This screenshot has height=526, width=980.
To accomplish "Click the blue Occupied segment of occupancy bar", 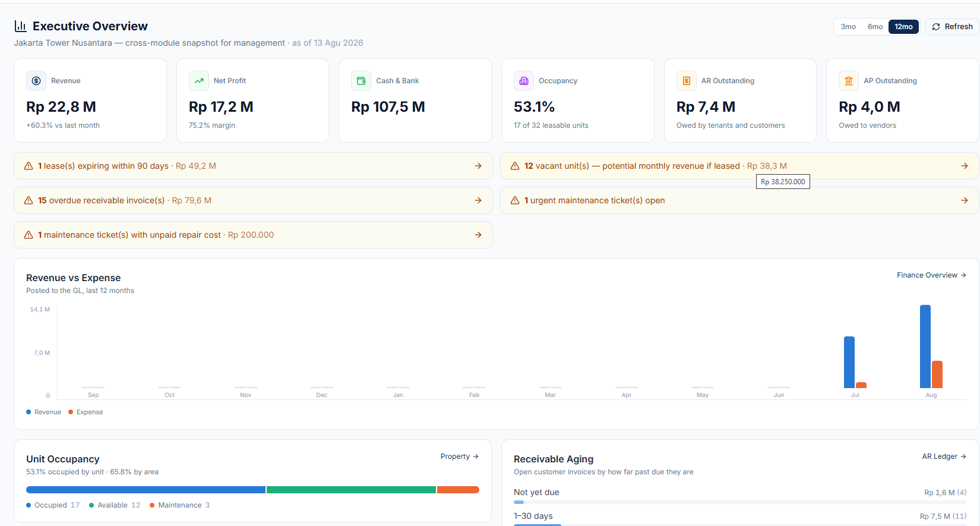I will tap(146, 490).
